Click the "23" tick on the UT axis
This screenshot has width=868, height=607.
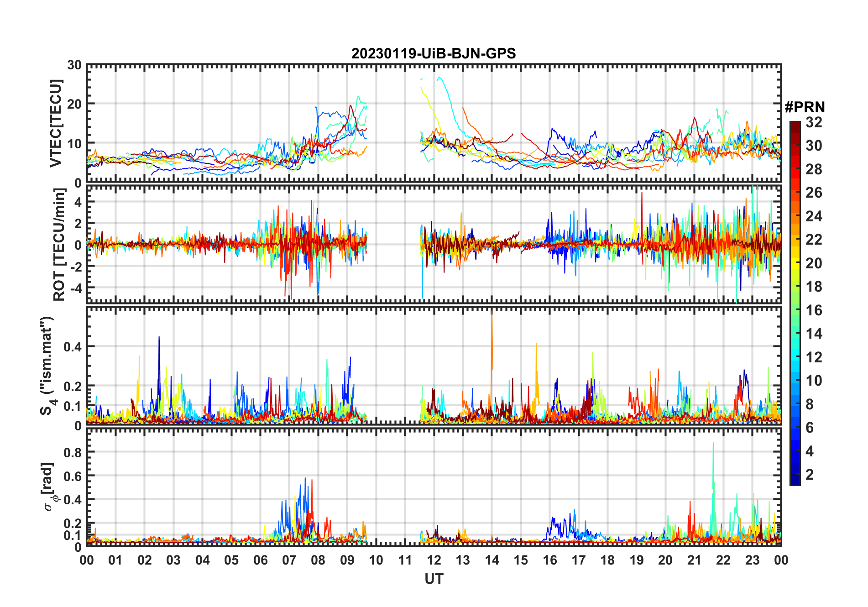[753, 560]
